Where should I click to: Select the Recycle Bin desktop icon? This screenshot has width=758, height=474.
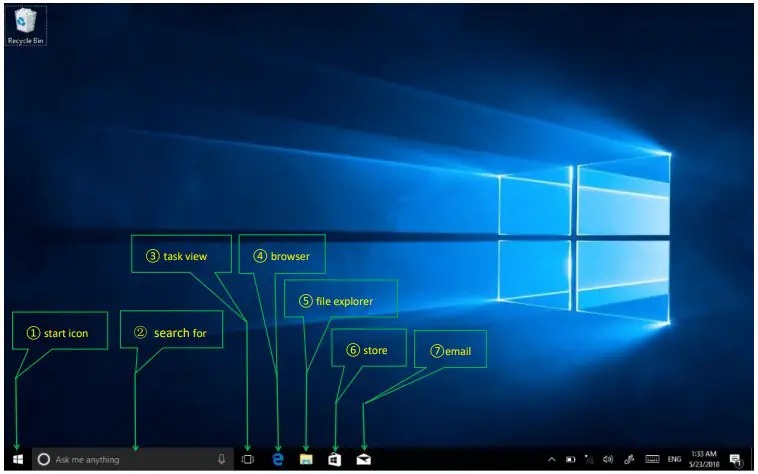click(26, 27)
